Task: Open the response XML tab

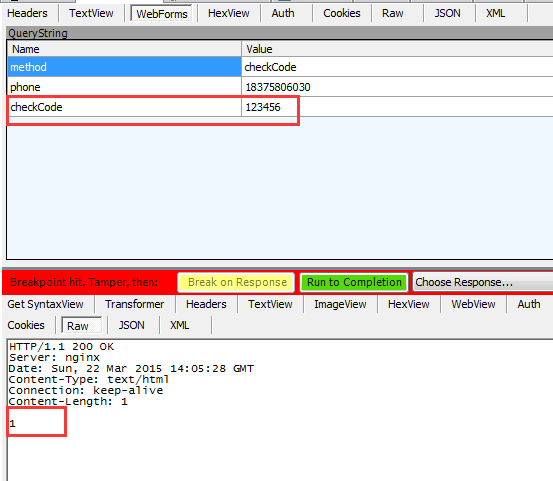Action: [x=180, y=325]
